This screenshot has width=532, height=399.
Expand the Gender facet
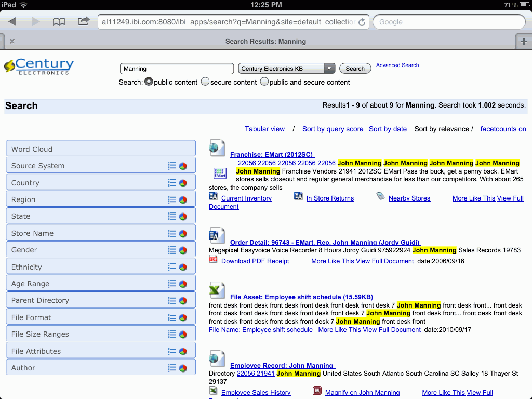[101, 250]
